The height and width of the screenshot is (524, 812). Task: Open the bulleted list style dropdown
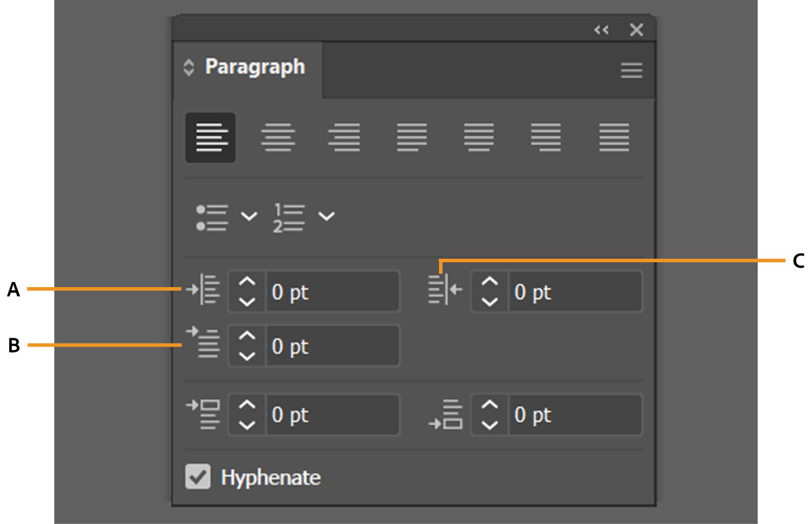tap(249, 217)
